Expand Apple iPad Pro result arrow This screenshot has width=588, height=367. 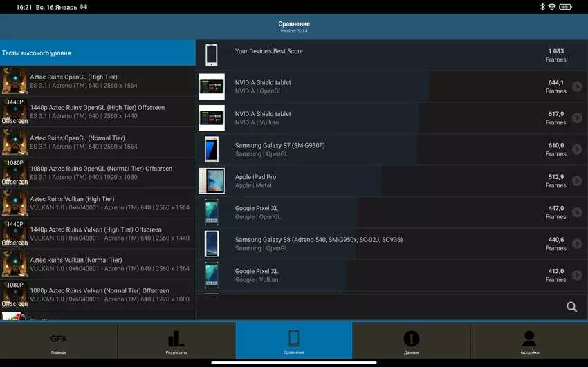tap(577, 181)
